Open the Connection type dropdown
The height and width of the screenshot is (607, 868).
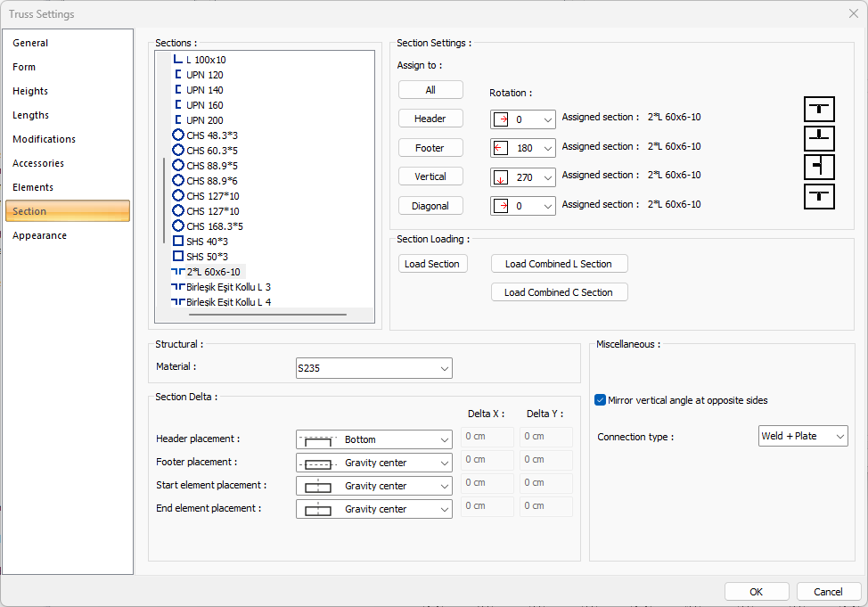coord(802,436)
